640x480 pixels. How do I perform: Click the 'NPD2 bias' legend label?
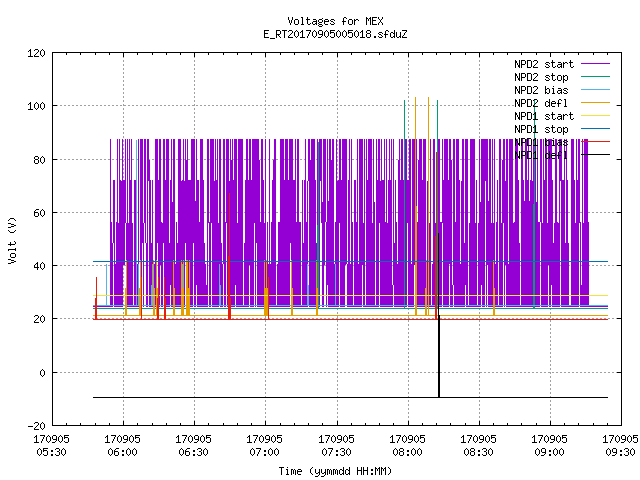click(541, 90)
